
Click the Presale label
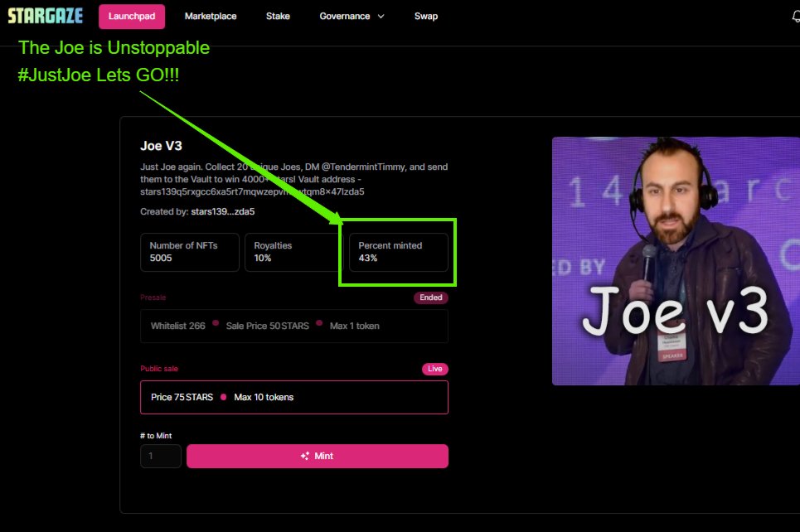[153, 297]
